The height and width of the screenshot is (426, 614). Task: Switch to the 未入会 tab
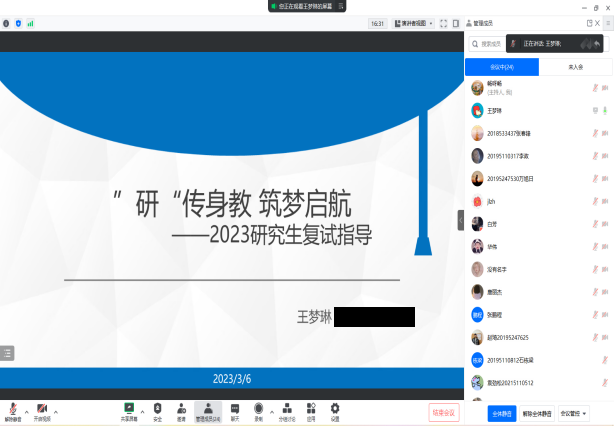(575, 67)
